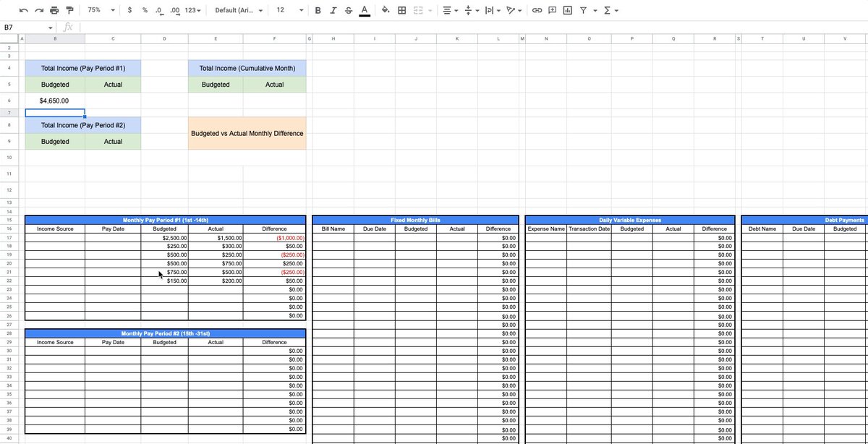Select Budgeted vs Actual Monthly Difference cell
Image resolution: width=868 pixels, height=444 pixels.
pos(247,133)
